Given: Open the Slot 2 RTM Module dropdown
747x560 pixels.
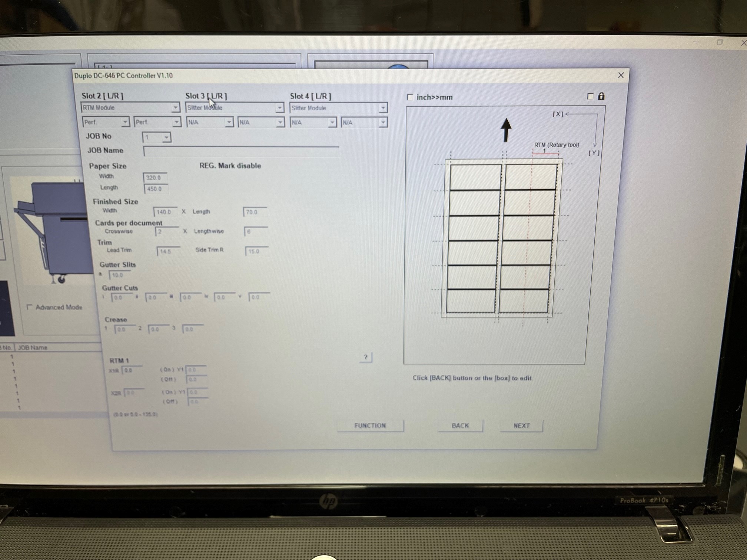Looking at the screenshot, I should coord(175,108).
